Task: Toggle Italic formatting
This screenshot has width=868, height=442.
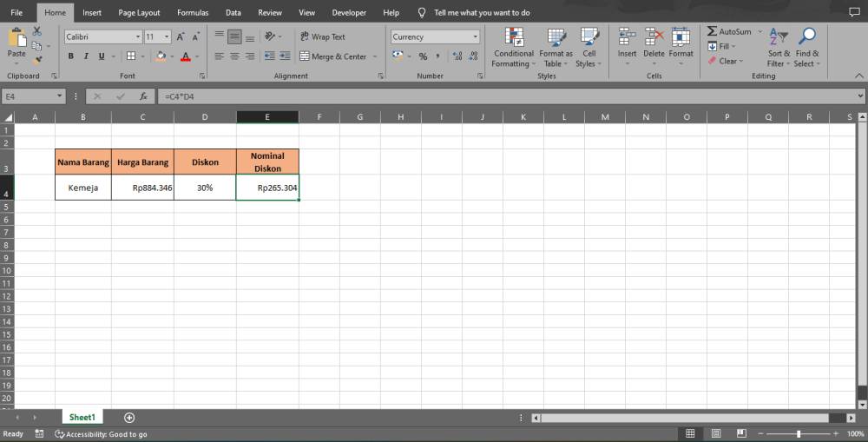Action: click(x=86, y=56)
